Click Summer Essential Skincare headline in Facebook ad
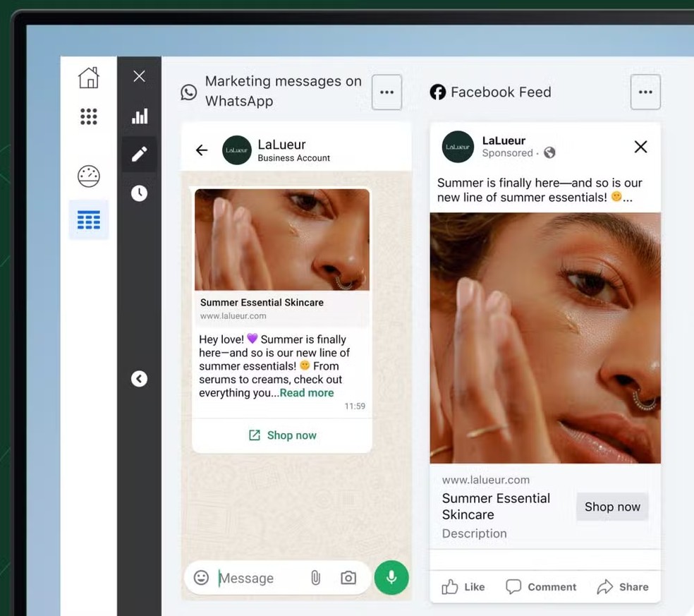This screenshot has width=694, height=616. [x=496, y=506]
